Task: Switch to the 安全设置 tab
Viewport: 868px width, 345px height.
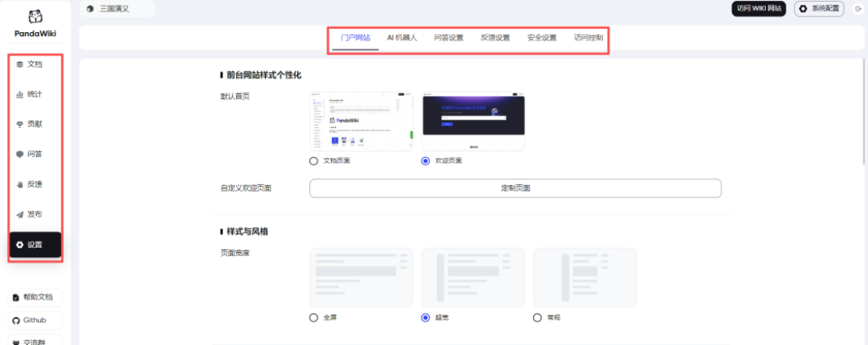Action: [x=542, y=38]
